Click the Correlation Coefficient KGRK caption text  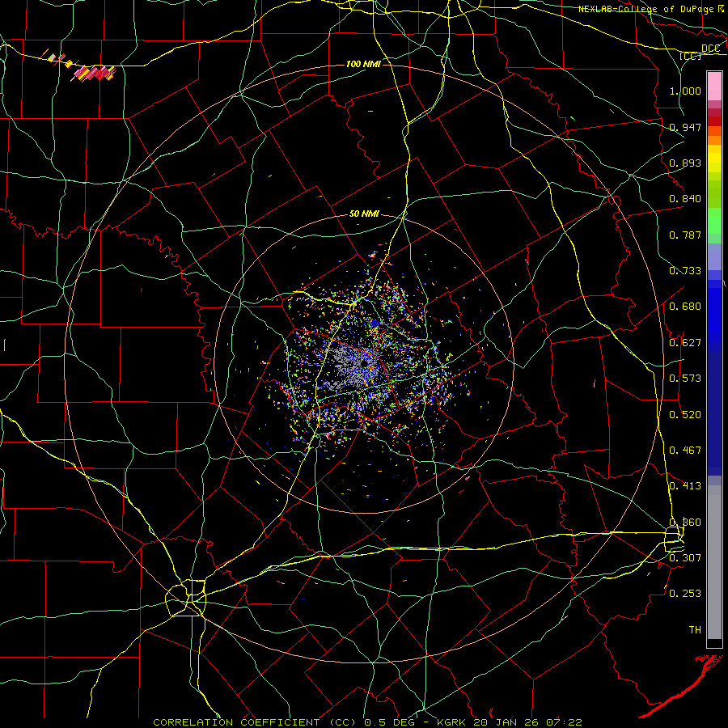[367, 722]
